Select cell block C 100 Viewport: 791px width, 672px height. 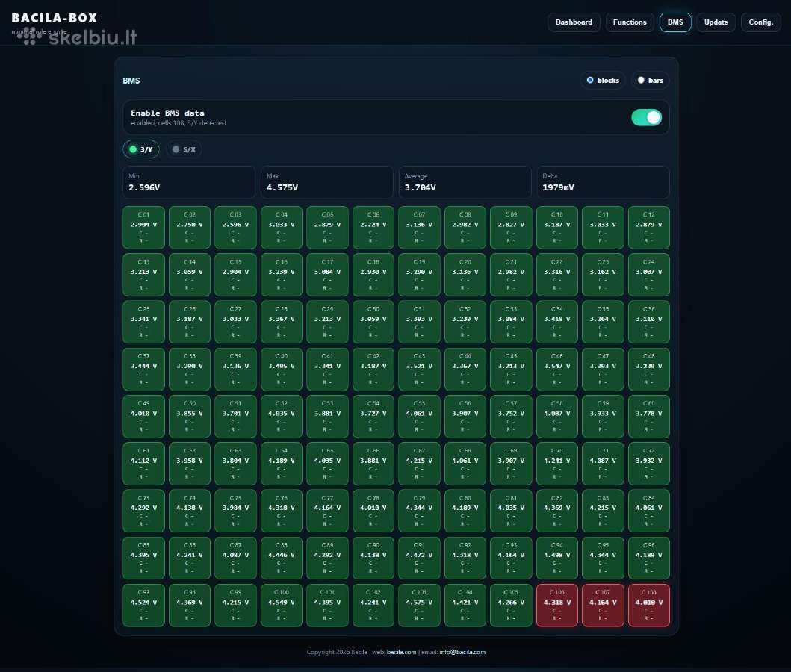pos(282,606)
